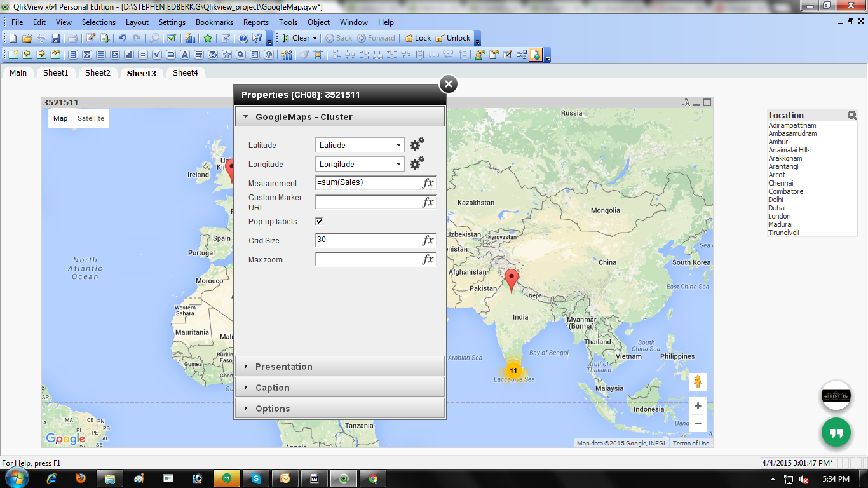
Task: Click the Unlock selections button
Action: coord(453,38)
